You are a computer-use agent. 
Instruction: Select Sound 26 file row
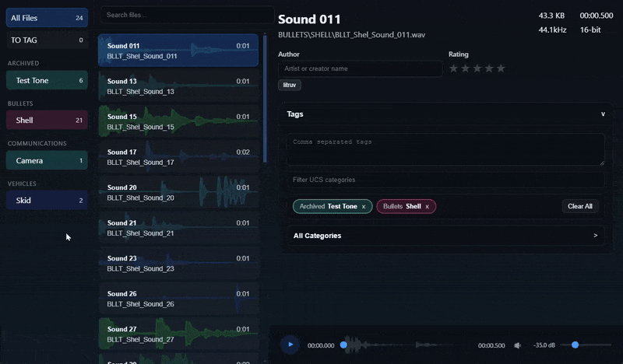point(178,299)
